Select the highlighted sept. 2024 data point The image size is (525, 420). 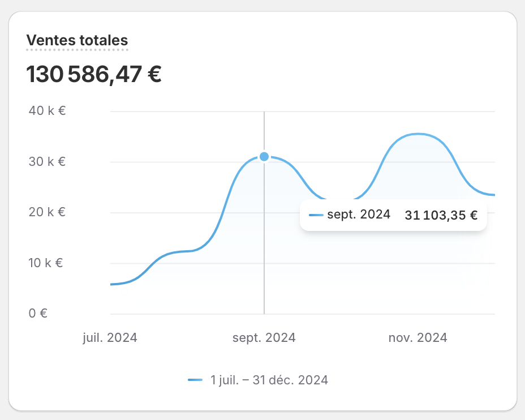tap(264, 156)
